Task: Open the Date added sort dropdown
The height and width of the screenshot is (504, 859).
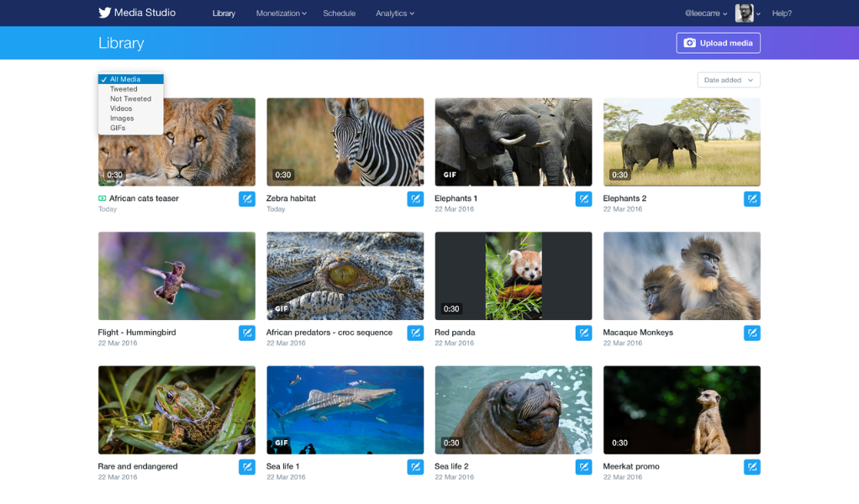Action: coord(728,79)
